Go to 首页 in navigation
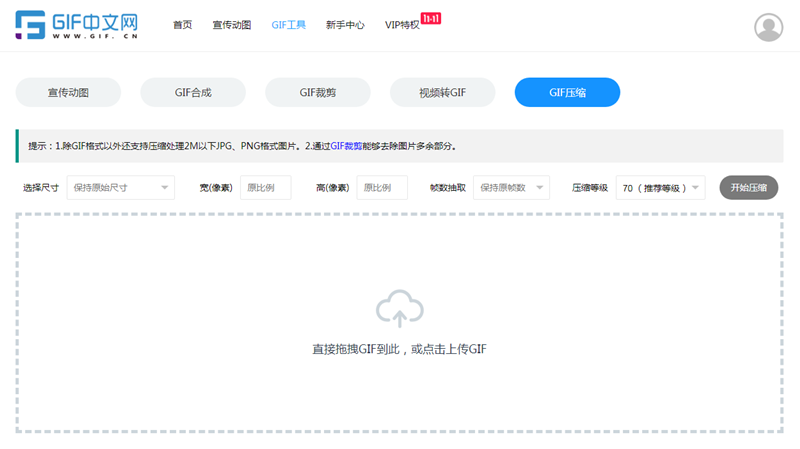 point(182,25)
